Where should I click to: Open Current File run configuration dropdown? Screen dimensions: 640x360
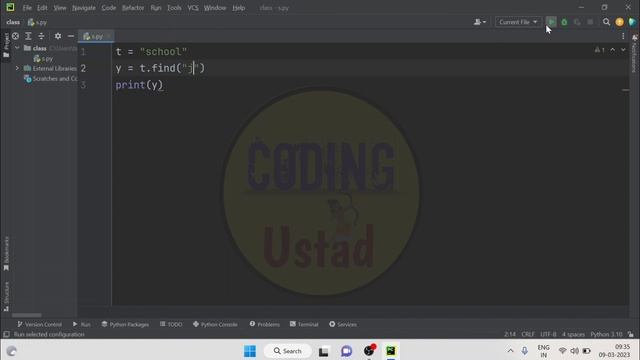(518, 22)
